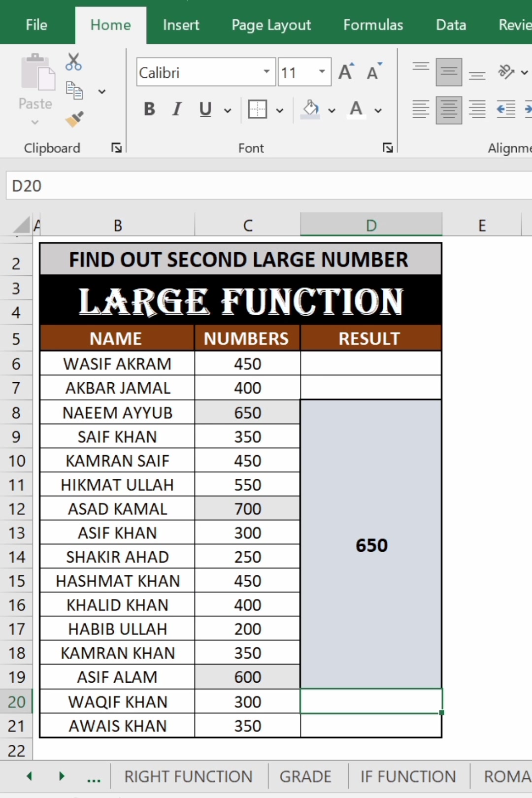Open Clipboard pane dialog launcher
Image resolution: width=532 pixels, height=798 pixels.
click(x=116, y=148)
